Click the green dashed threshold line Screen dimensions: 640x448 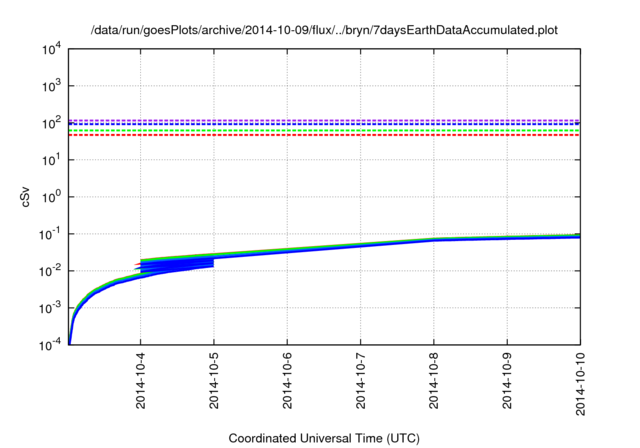[324, 131]
